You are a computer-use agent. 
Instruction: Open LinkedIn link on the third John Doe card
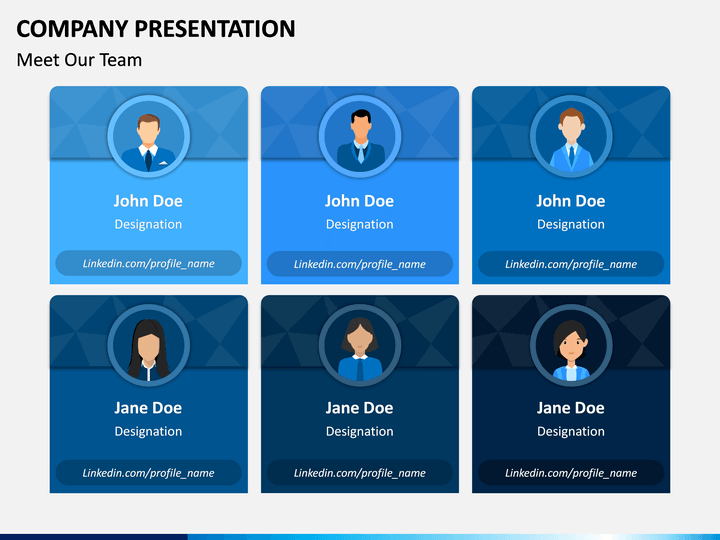[x=571, y=264]
